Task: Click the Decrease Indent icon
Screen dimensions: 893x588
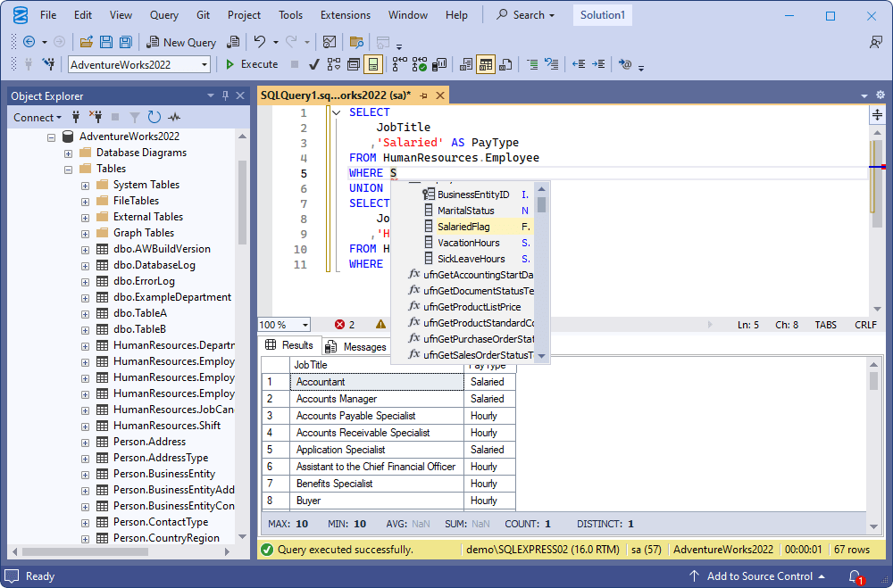Action: [x=577, y=63]
